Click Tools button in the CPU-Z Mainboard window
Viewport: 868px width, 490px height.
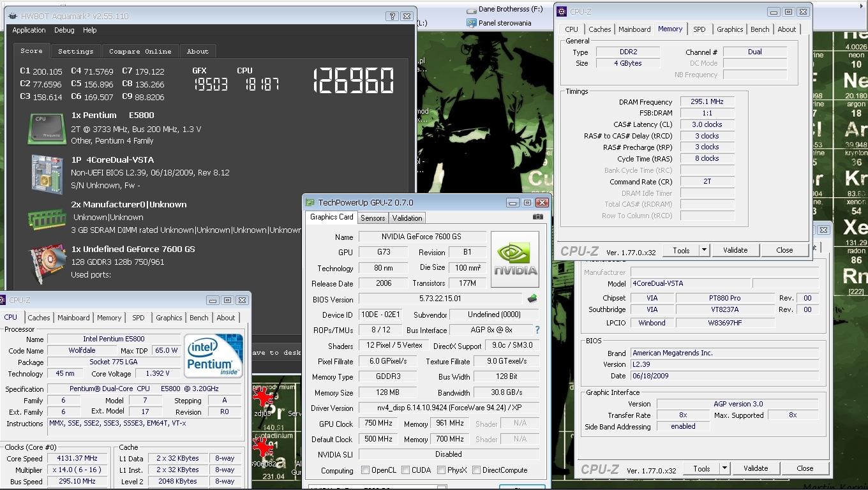coord(701,468)
